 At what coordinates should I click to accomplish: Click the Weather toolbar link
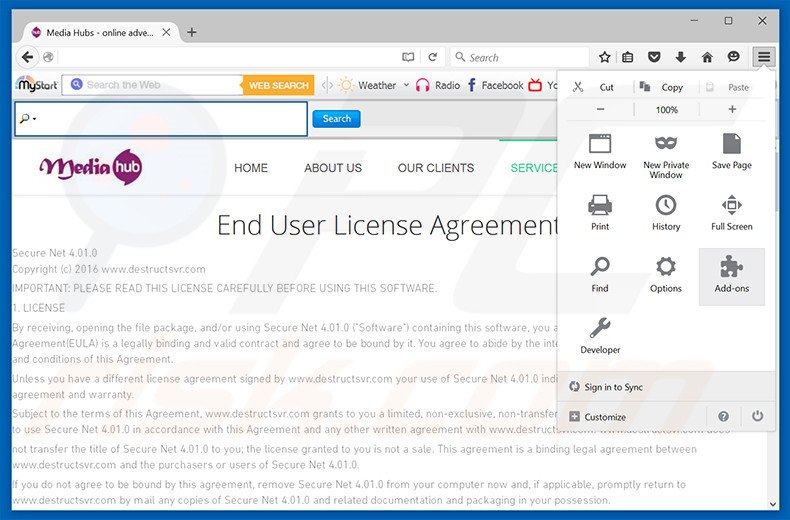coord(367,85)
